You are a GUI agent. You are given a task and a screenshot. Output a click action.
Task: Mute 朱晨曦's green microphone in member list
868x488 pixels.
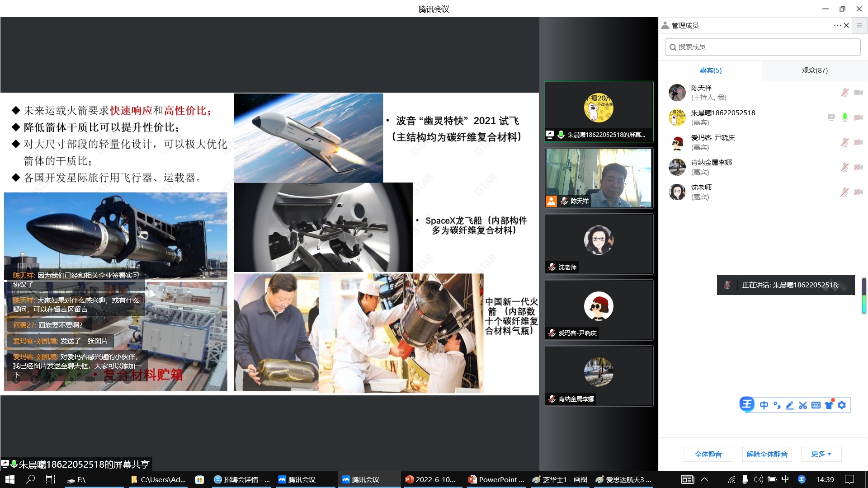pyautogui.click(x=844, y=117)
